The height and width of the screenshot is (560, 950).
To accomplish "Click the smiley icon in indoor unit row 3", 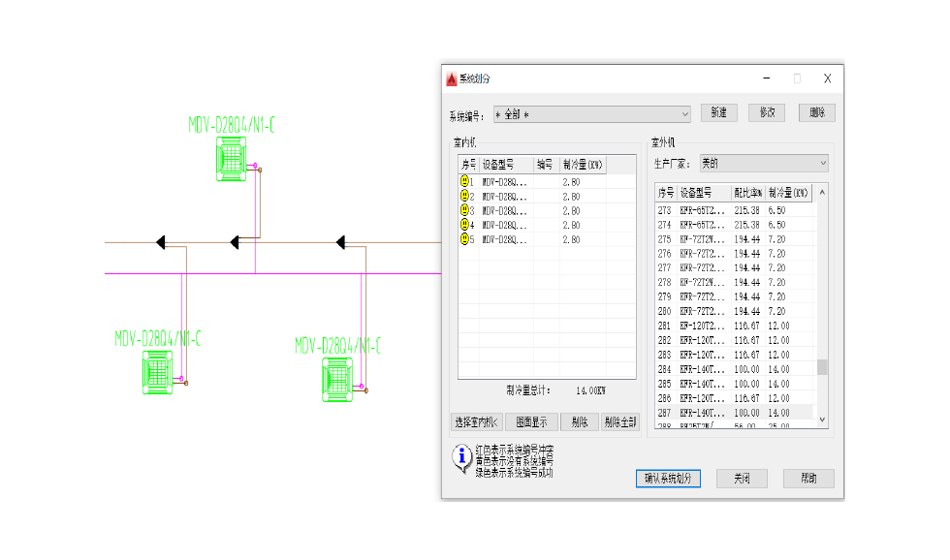I will pyautogui.click(x=464, y=210).
